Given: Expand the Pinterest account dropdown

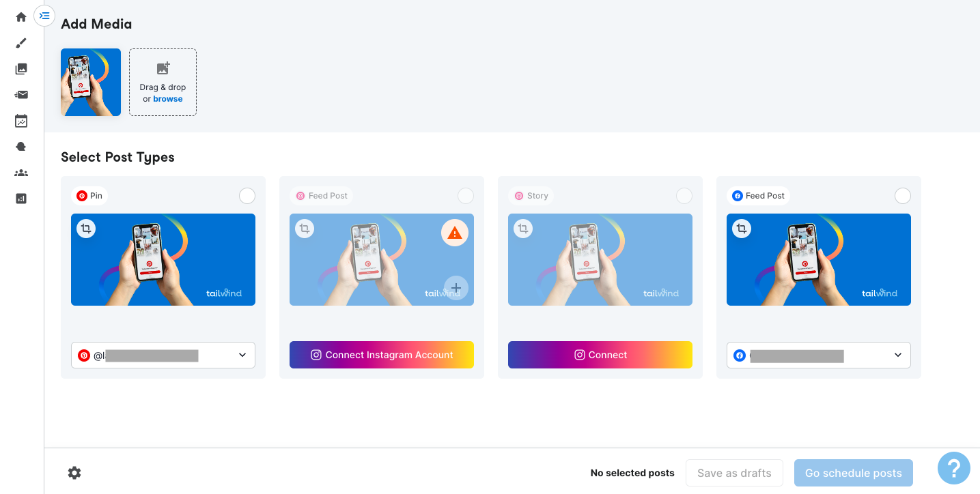Looking at the screenshot, I should (x=163, y=355).
